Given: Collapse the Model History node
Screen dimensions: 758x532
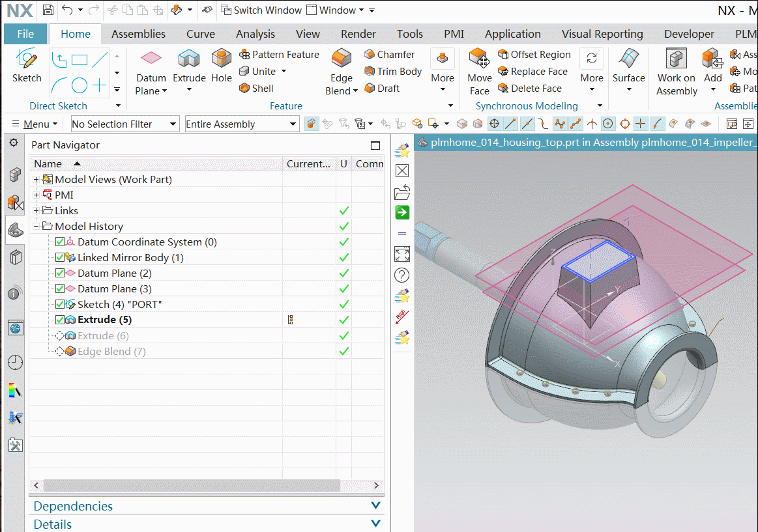Looking at the screenshot, I should tap(36, 226).
